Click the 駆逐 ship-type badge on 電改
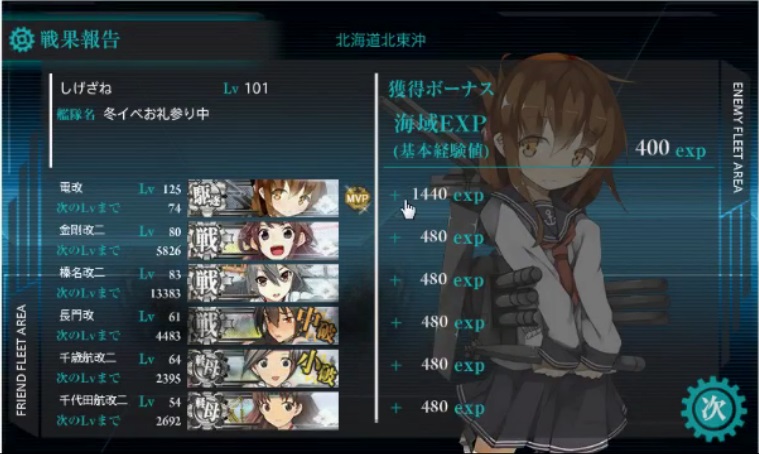This screenshot has width=759, height=454. (x=207, y=198)
